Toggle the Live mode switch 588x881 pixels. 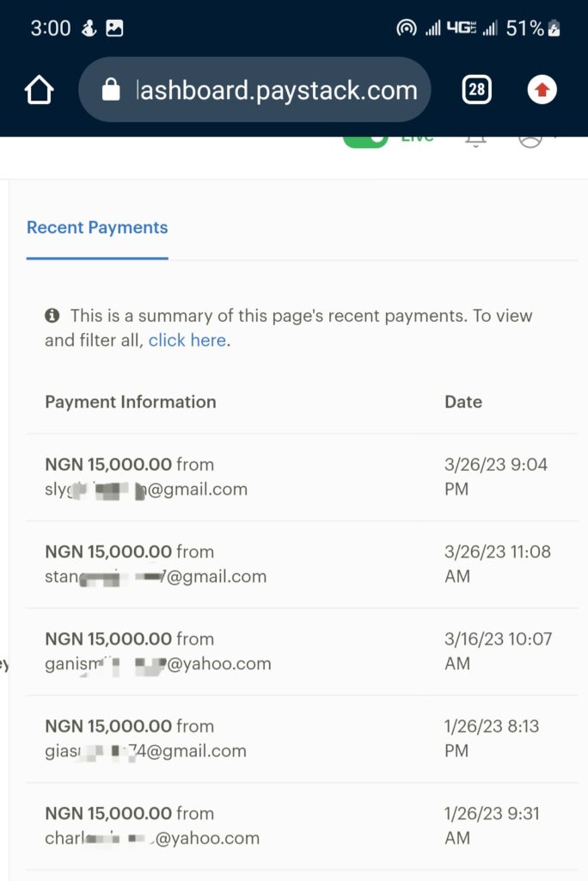[365, 140]
